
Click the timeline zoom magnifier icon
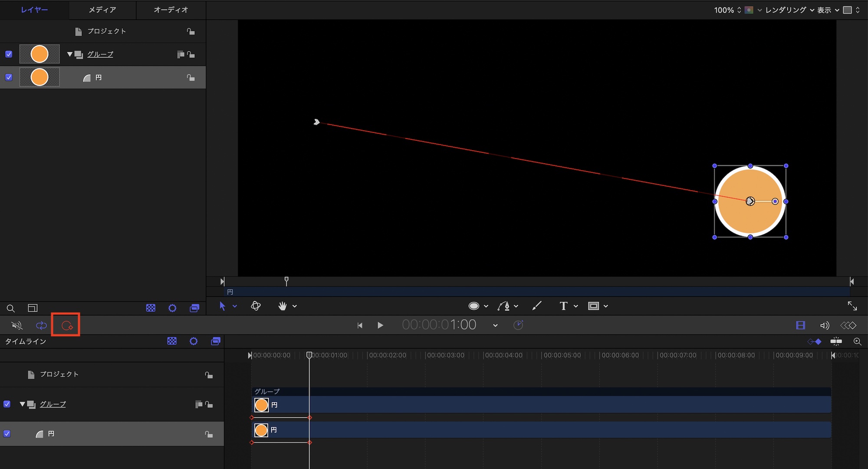857,342
